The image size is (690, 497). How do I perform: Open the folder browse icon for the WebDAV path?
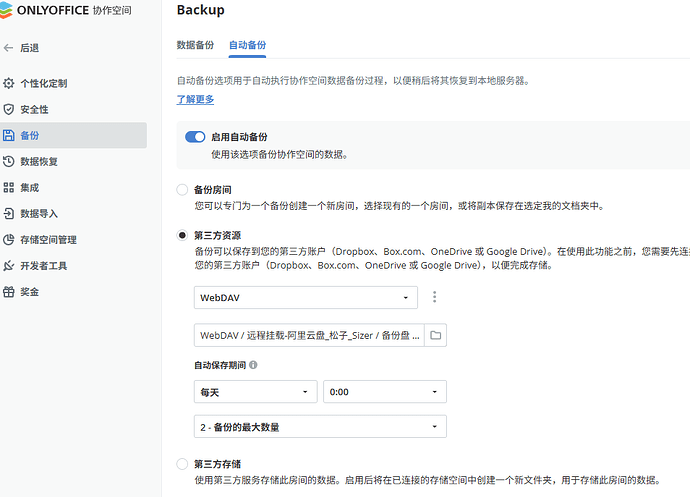coord(435,335)
